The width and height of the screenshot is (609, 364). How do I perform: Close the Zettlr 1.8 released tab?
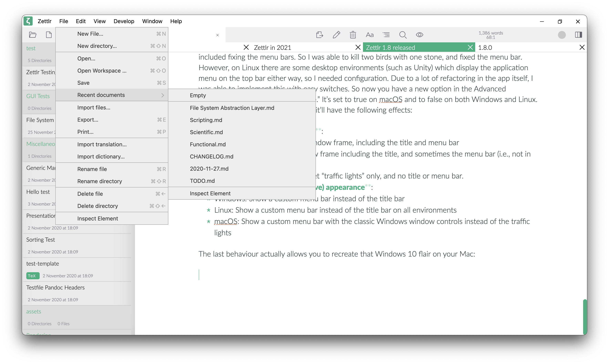click(470, 47)
